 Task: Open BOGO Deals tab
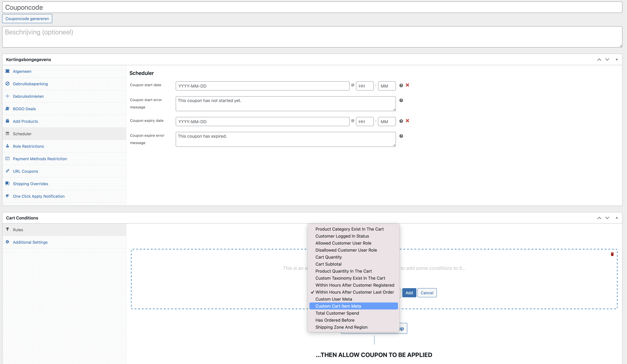(x=24, y=109)
